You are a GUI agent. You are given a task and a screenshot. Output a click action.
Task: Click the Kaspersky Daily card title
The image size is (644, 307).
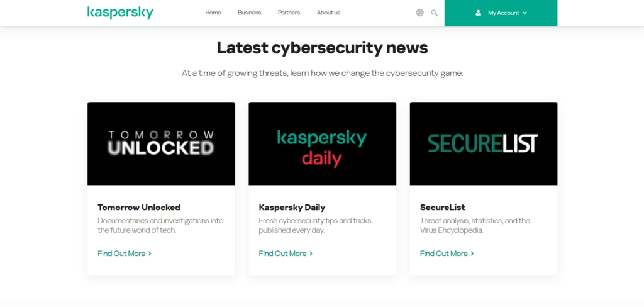coord(292,208)
